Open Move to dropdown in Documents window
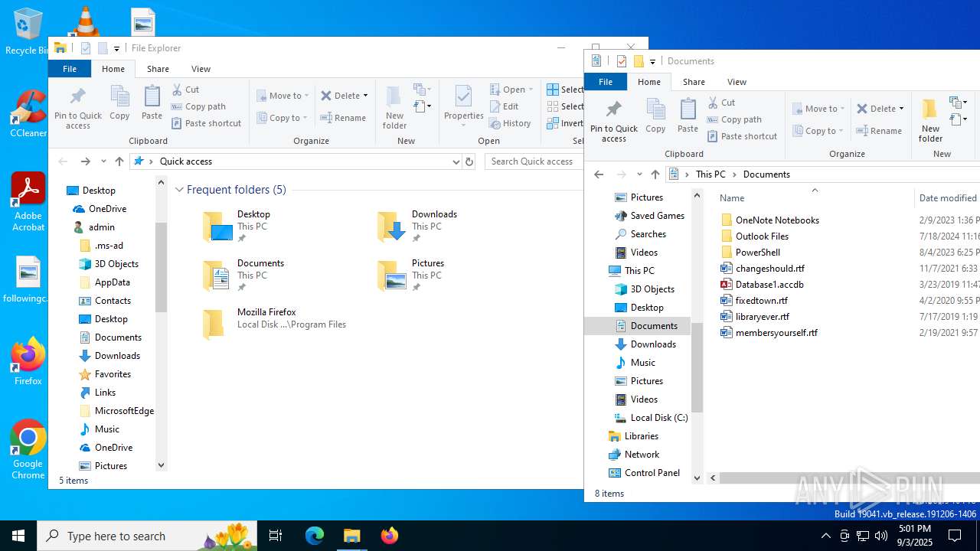The height and width of the screenshot is (551, 980). (818, 109)
